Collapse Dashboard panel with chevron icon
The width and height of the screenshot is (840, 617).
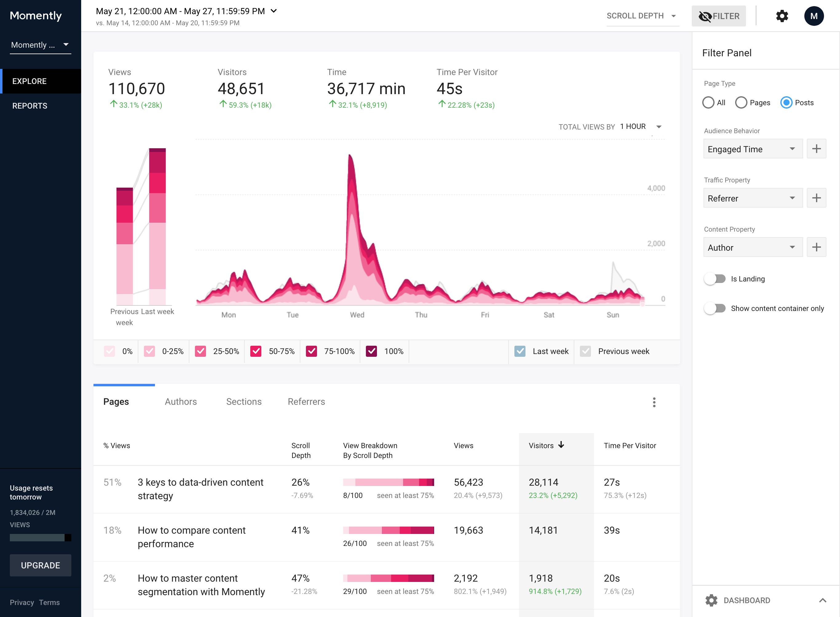tap(822, 600)
